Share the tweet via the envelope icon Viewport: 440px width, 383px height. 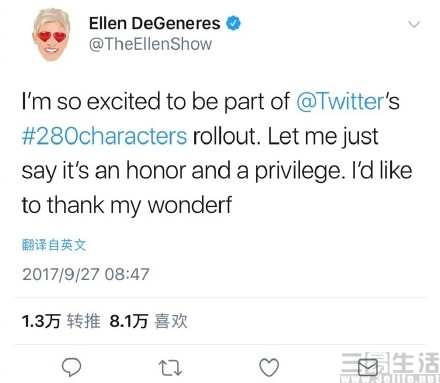pyautogui.click(x=368, y=368)
